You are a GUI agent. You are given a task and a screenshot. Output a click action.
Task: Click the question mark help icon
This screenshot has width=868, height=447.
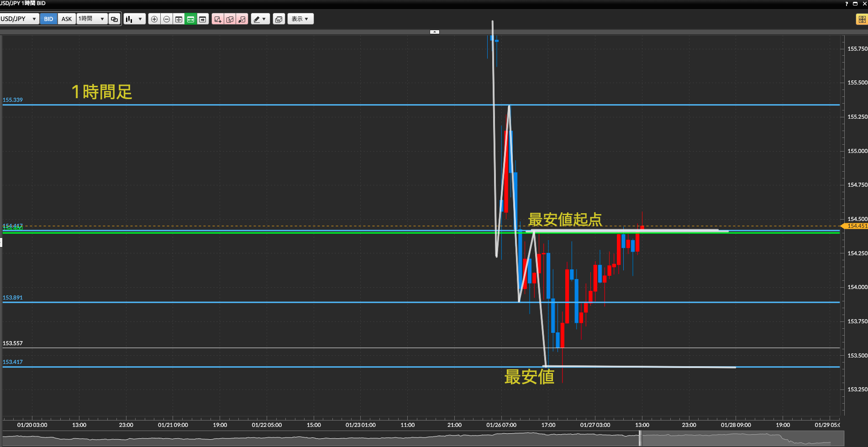click(x=847, y=4)
